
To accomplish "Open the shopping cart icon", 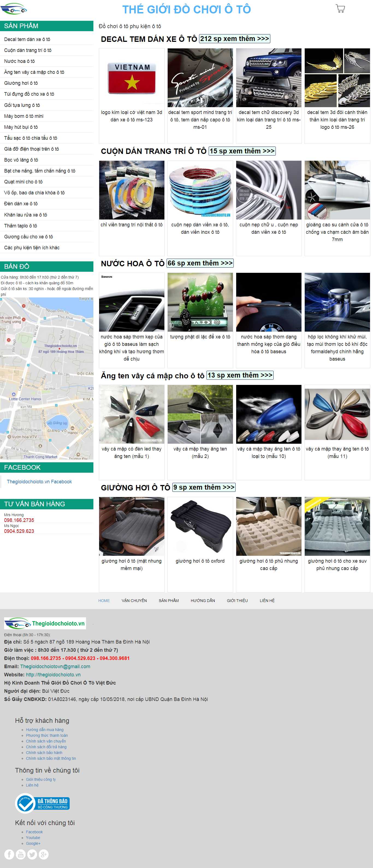I will pos(340,9).
